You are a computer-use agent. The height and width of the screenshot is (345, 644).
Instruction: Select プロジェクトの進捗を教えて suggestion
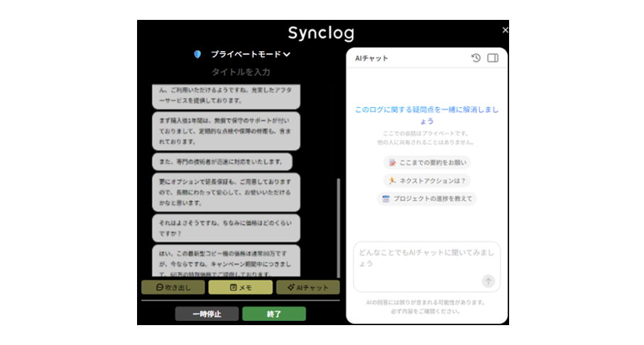[427, 199]
